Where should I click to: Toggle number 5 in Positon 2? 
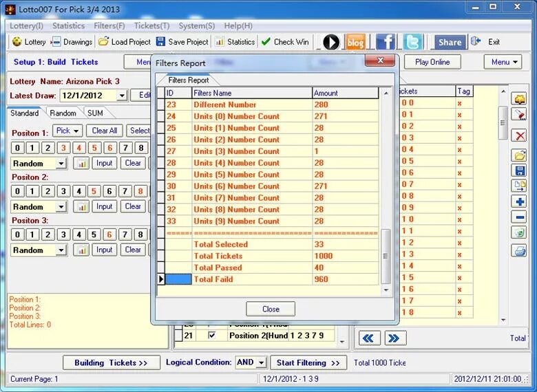click(94, 191)
